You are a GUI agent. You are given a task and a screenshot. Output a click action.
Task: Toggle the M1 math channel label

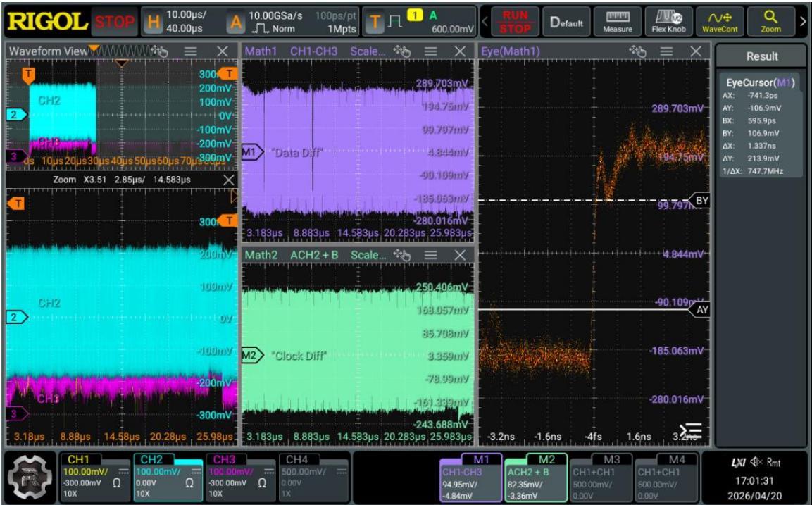click(x=481, y=459)
